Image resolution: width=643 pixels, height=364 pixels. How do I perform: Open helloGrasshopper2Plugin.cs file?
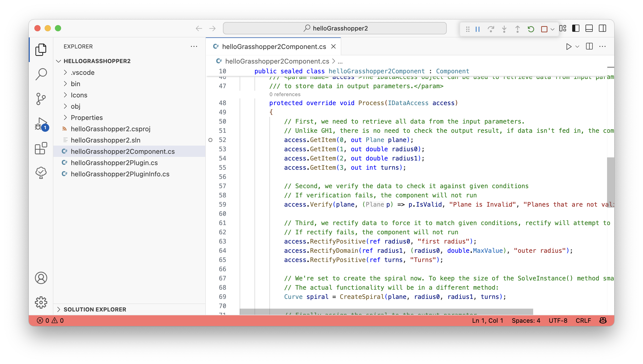pos(129,163)
